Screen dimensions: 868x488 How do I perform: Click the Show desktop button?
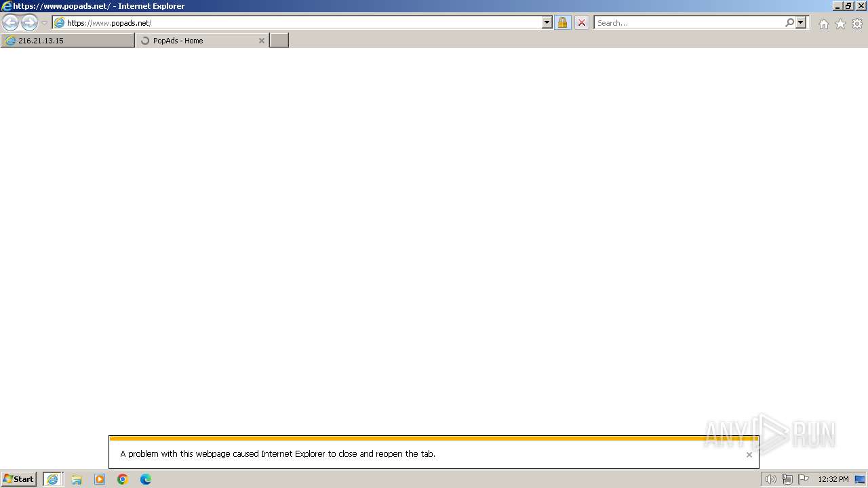(x=861, y=479)
